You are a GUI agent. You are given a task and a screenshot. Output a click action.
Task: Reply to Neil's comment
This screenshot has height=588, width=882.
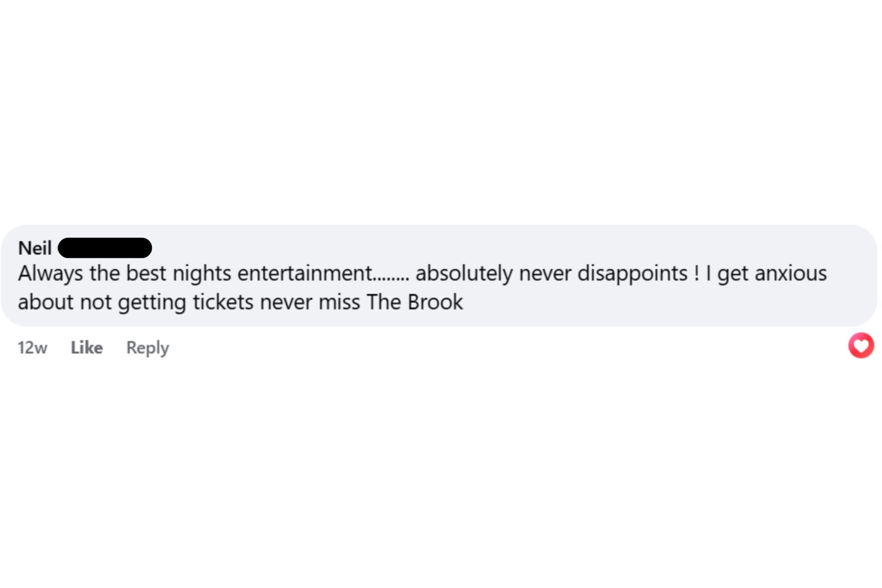click(147, 348)
